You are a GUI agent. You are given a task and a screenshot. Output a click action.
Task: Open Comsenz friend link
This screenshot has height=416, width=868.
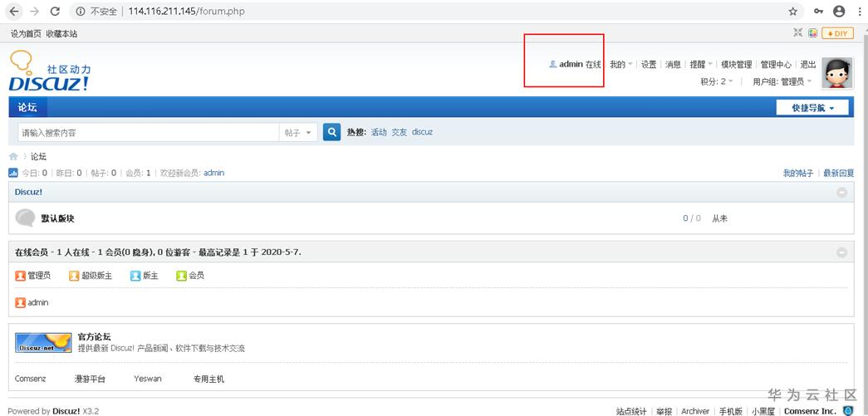(31, 379)
